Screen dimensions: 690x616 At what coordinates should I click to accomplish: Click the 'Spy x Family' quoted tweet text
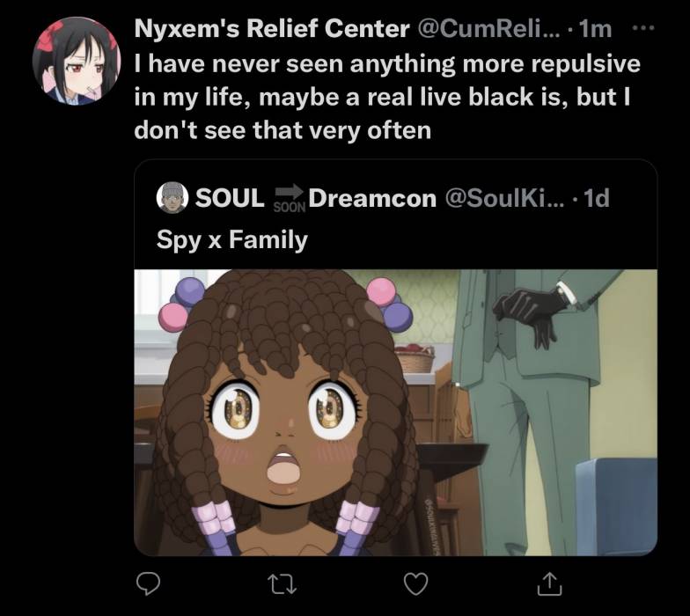(232, 241)
